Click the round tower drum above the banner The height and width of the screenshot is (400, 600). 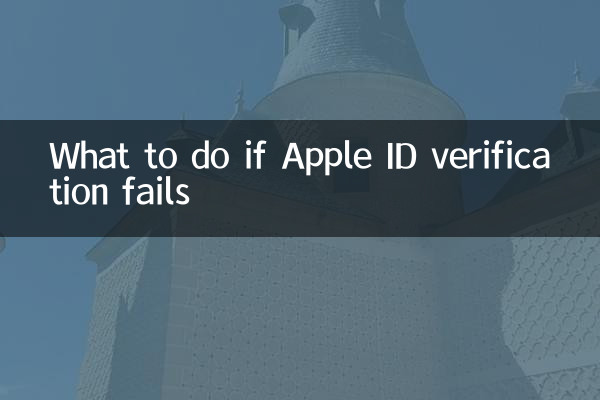(360, 100)
